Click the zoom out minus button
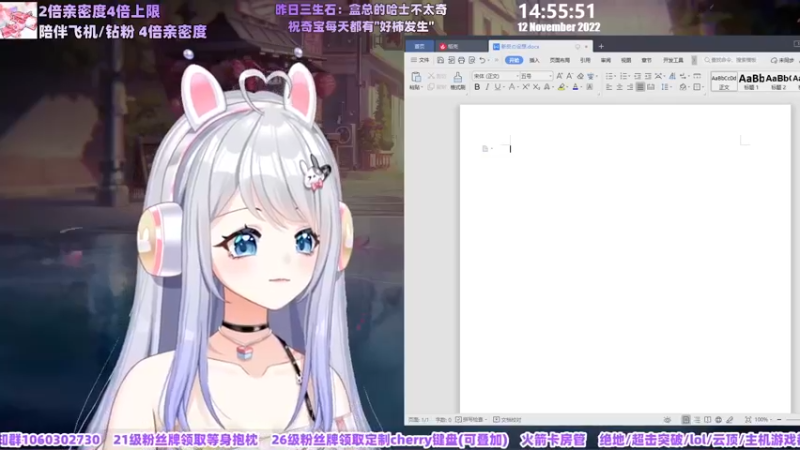This screenshot has width=800, height=450. (779, 419)
